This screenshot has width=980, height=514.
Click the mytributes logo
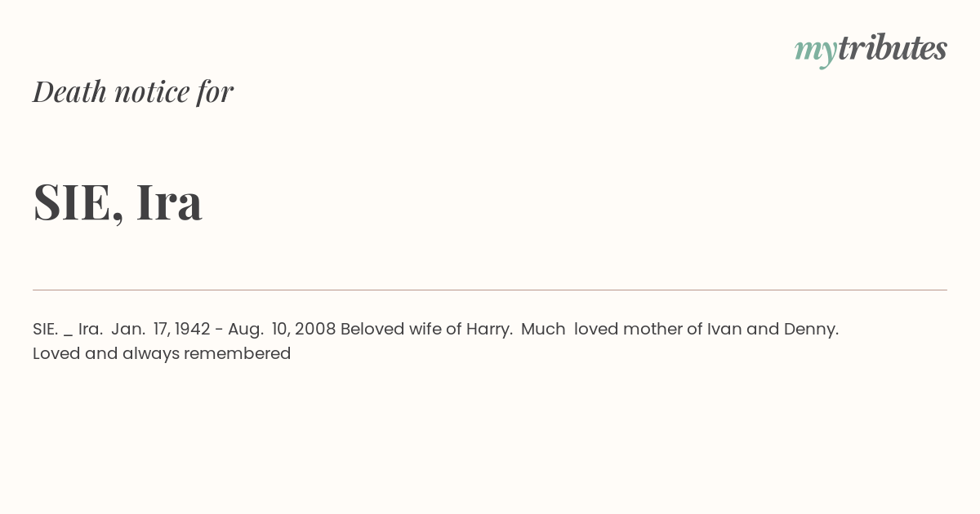(871, 50)
